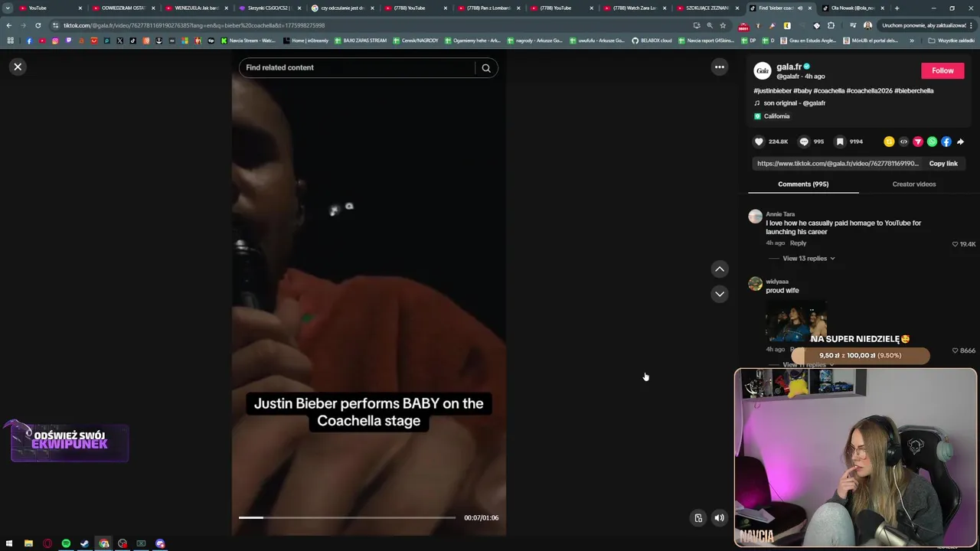
Task: Open Steam from the taskbar
Action: pos(84,543)
